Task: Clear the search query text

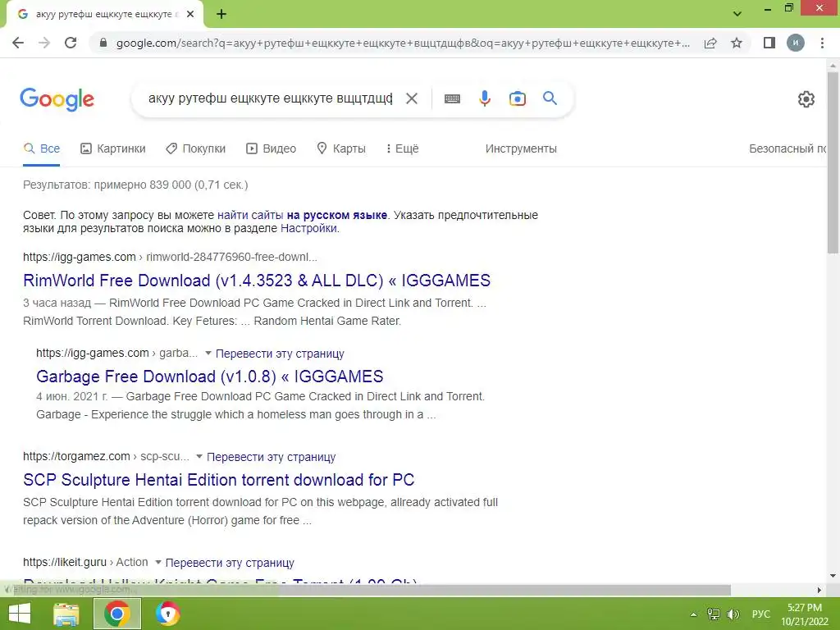Action: click(412, 98)
